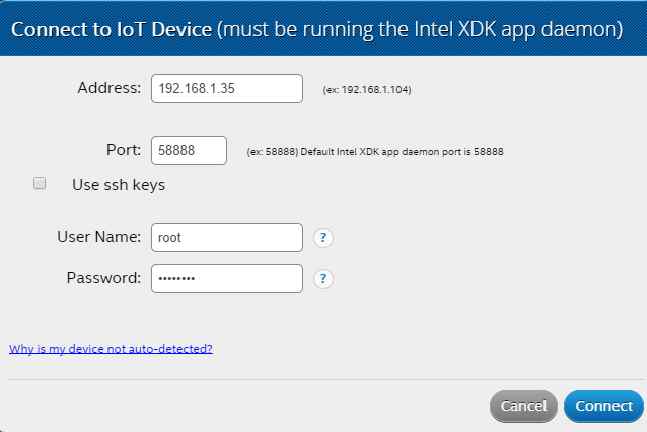Click the User Name help question-mark icon

[x=323, y=238]
